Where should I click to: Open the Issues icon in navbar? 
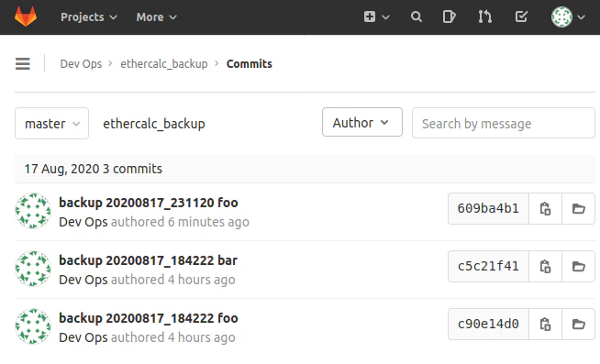449,17
